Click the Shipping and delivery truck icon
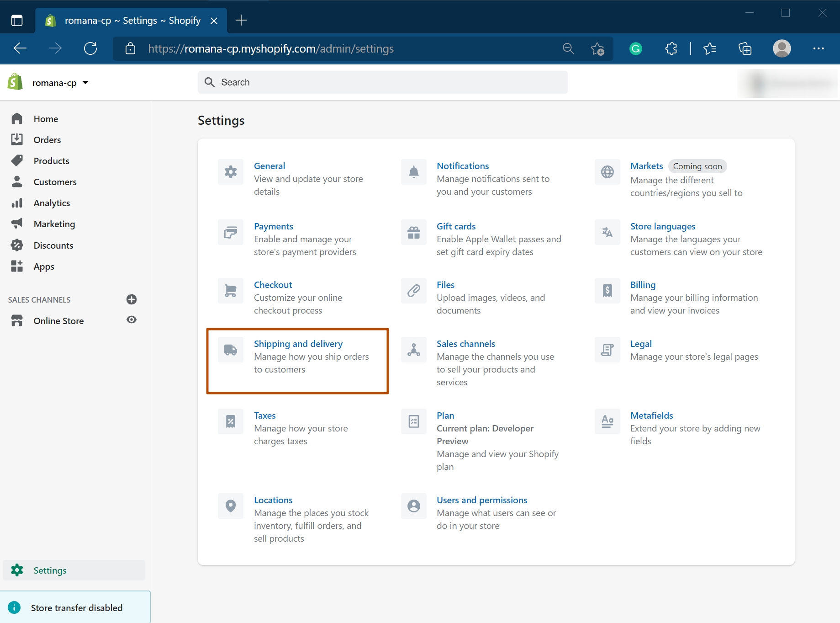The width and height of the screenshot is (840, 623). tap(231, 350)
